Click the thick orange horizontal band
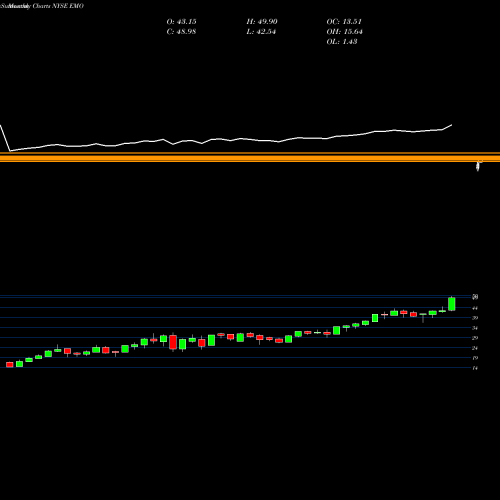The height and width of the screenshot is (500, 500). pyautogui.click(x=250, y=157)
